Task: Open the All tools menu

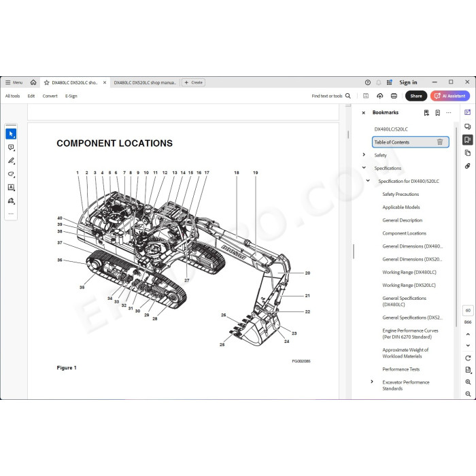Action: click(12, 96)
